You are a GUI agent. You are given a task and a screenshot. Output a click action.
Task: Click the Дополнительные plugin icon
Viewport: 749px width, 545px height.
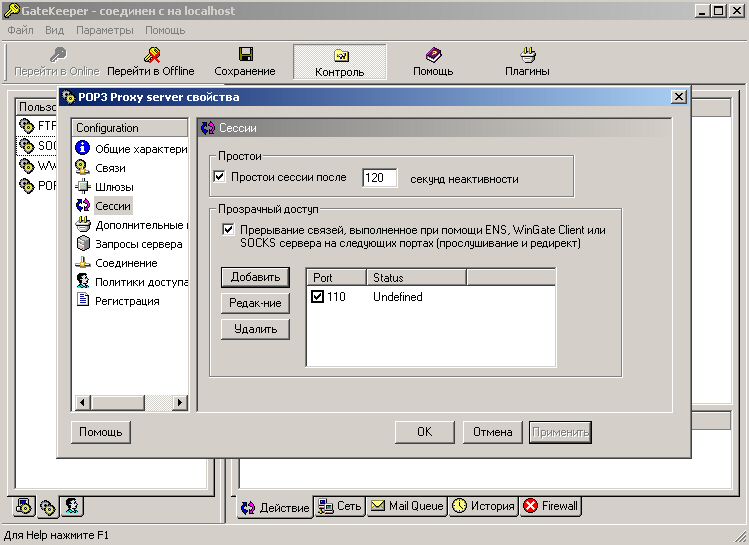[83, 224]
